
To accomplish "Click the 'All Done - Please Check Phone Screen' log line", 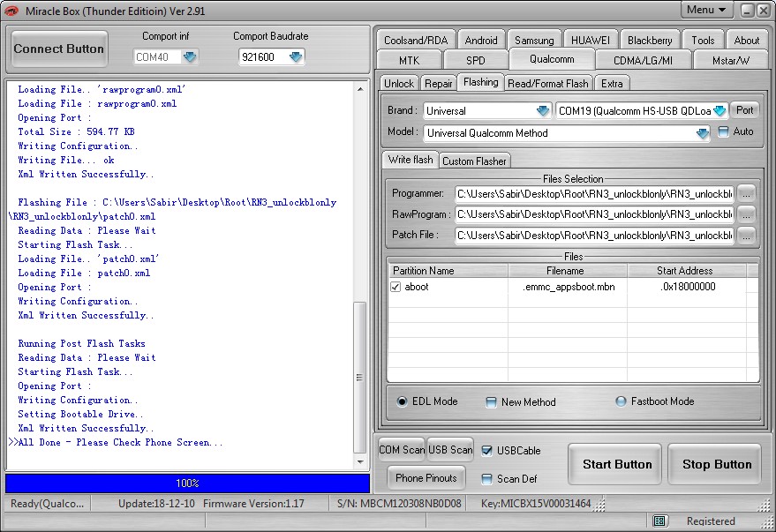I will pos(116,443).
